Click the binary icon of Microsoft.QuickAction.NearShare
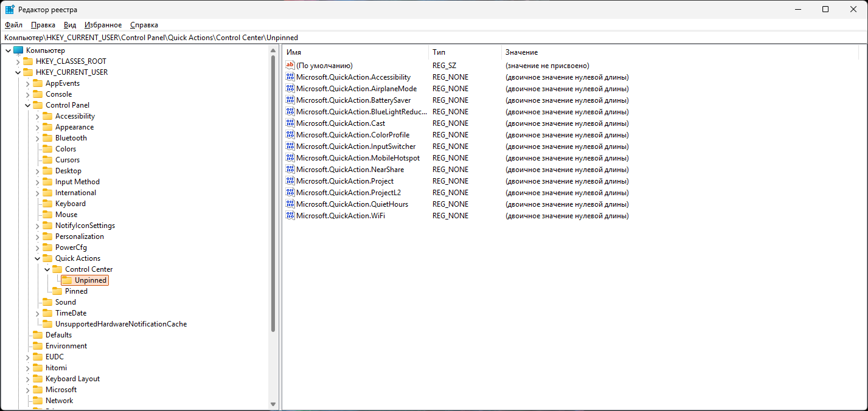This screenshot has width=868, height=411. (290, 170)
